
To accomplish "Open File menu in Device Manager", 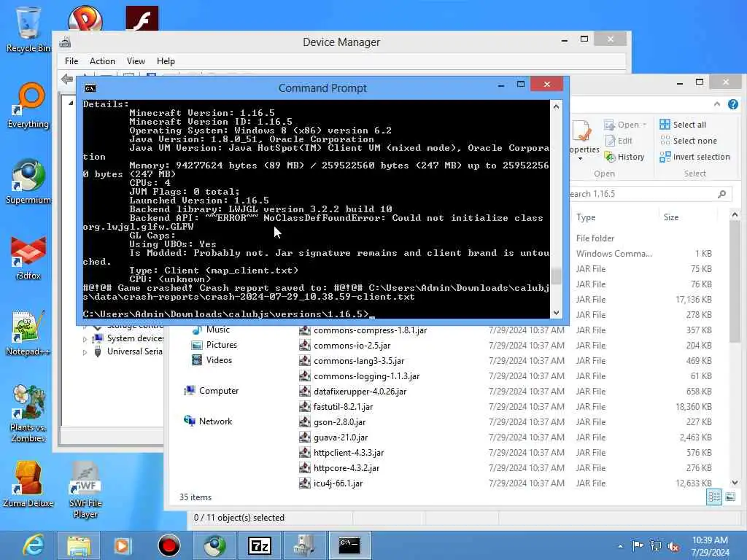I will (x=71, y=61).
